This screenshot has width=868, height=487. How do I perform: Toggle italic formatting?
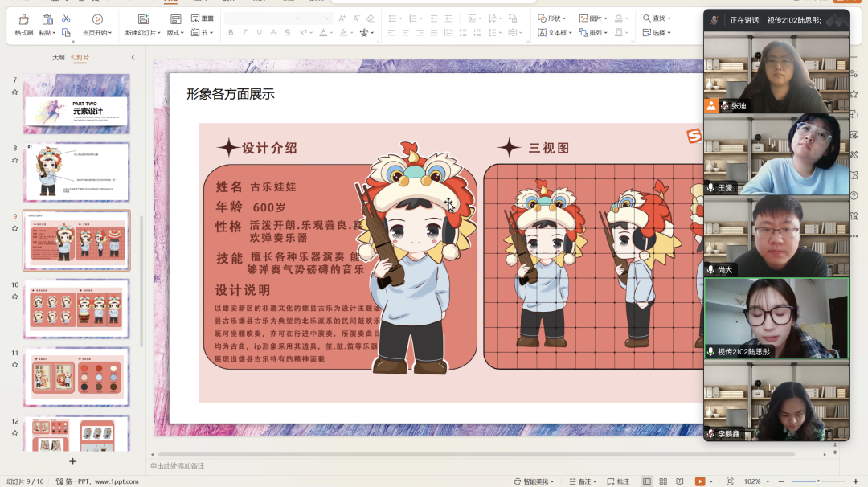click(x=244, y=31)
